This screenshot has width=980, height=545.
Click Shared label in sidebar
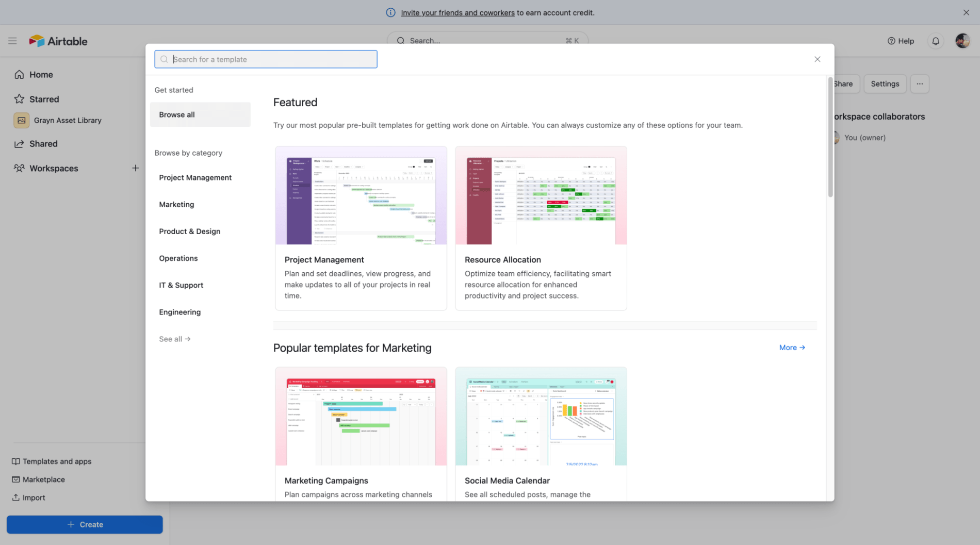click(x=43, y=144)
